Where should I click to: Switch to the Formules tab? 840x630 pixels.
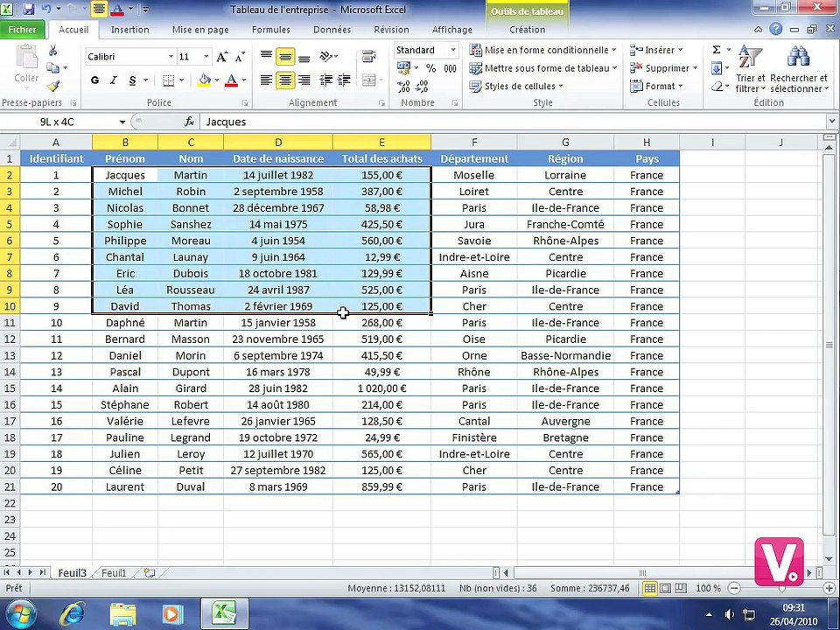click(271, 30)
